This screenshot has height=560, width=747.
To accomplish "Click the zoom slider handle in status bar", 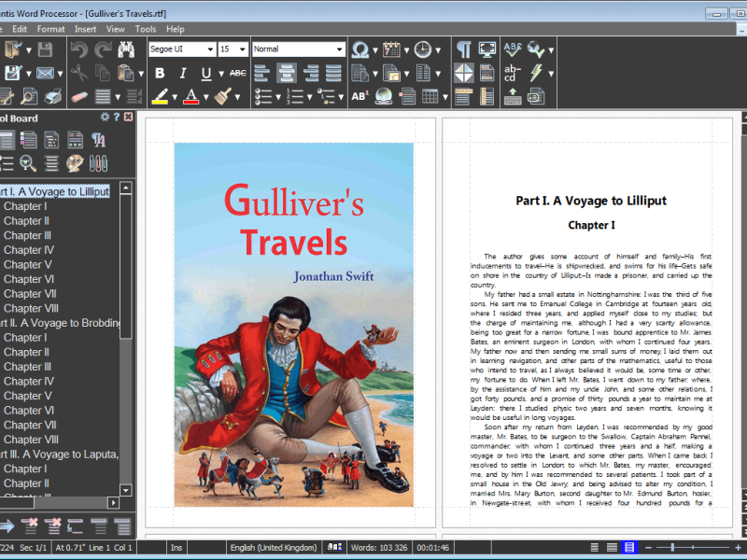I will point(672,548).
